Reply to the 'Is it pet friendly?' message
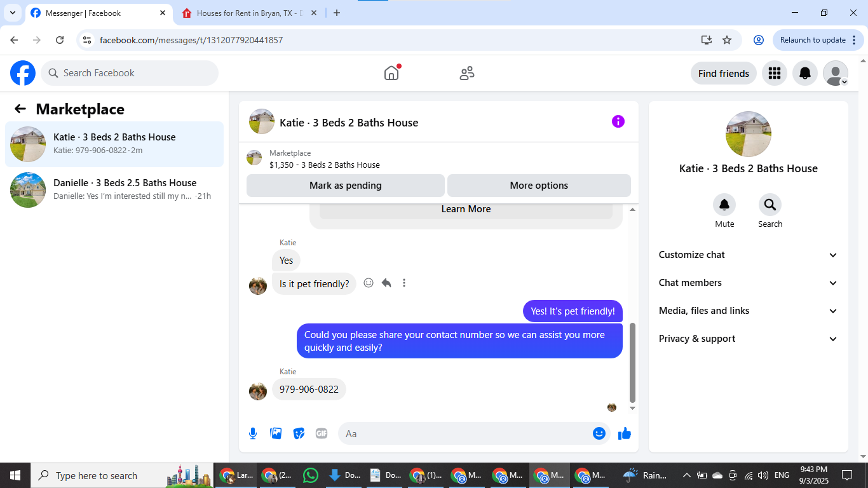 (386, 283)
